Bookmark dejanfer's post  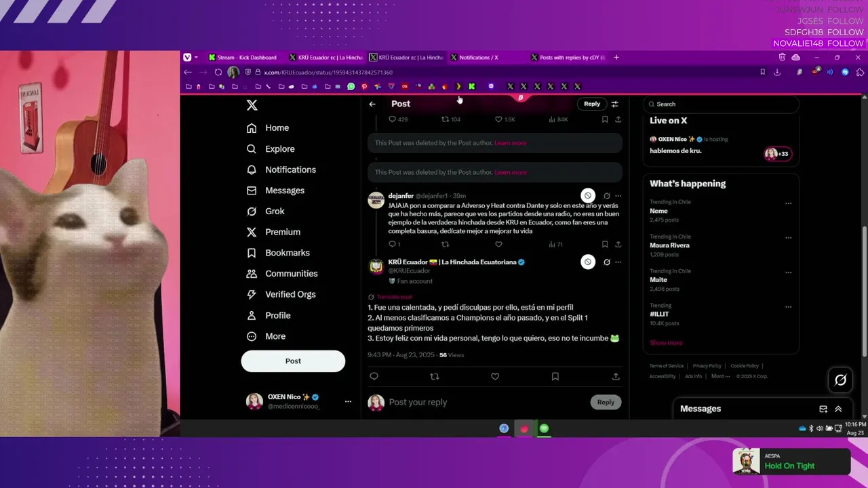605,244
